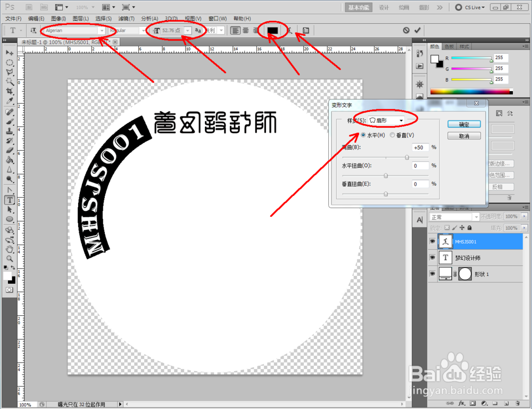Select the Move tool in the toolbox

[x=10, y=54]
